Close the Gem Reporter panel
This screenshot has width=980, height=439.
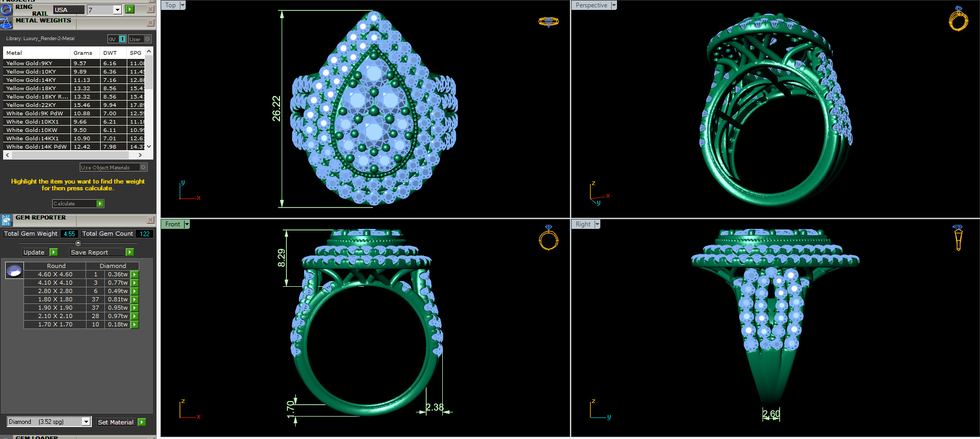150,220
